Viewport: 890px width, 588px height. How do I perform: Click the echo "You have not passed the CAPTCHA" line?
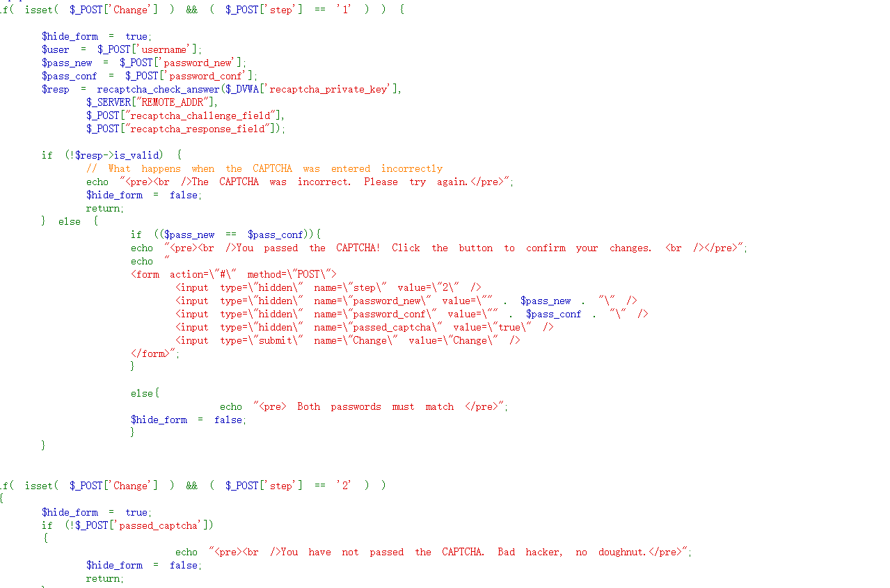click(434, 552)
